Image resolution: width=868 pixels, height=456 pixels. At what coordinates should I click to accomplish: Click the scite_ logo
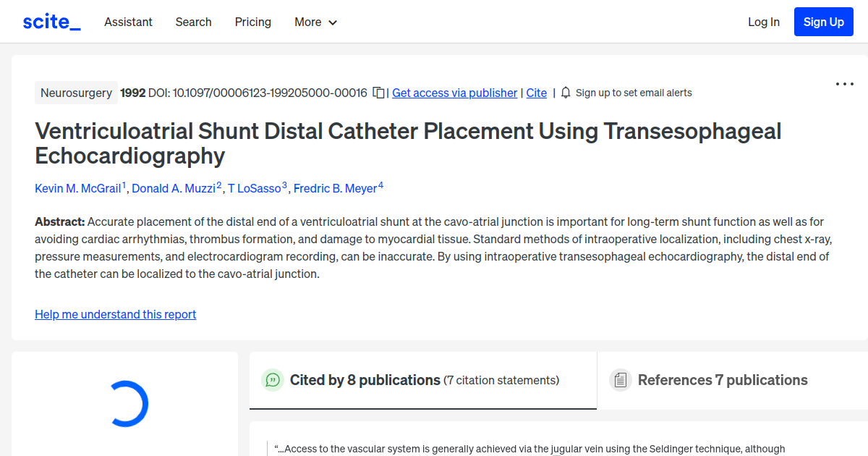coord(51,22)
